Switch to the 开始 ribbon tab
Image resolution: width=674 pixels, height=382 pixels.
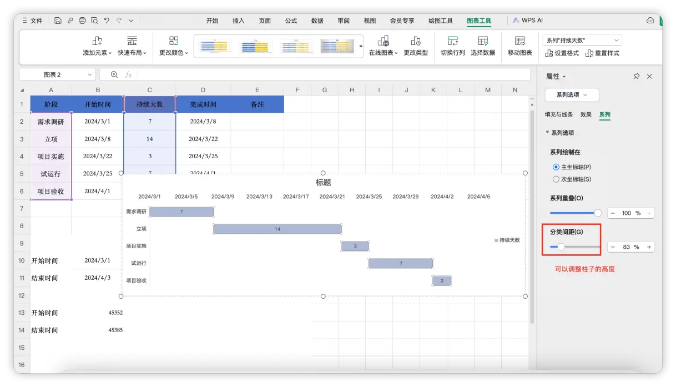(212, 21)
